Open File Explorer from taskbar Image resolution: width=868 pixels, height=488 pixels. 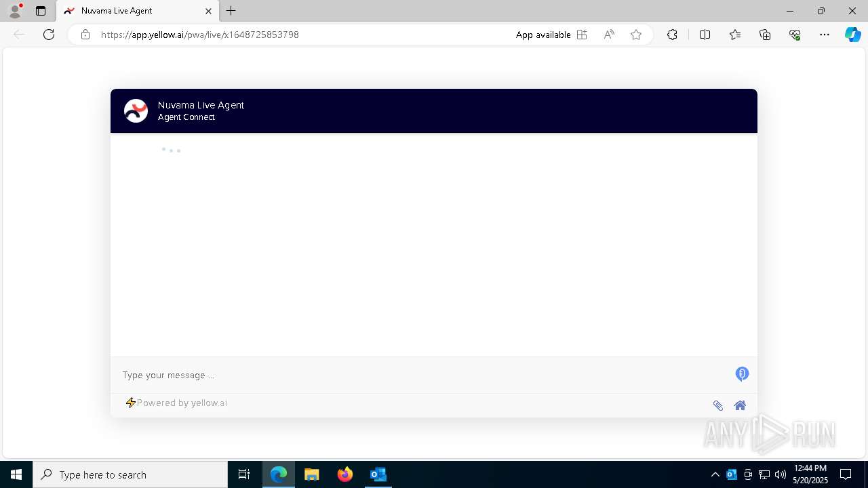tap(312, 474)
